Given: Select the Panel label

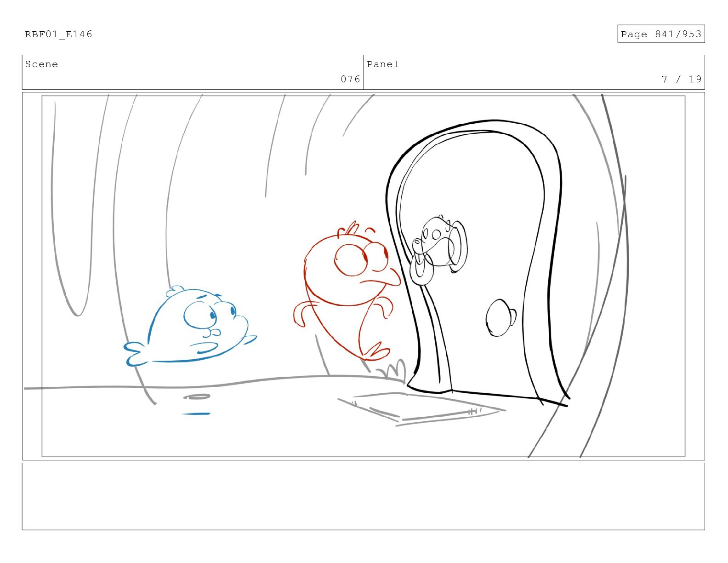Looking at the screenshot, I should (x=383, y=64).
